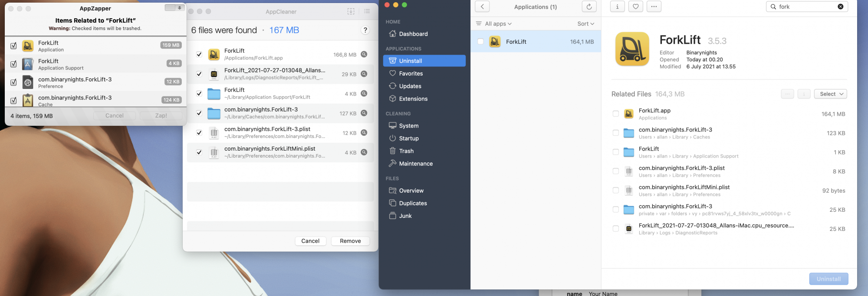Image resolution: width=868 pixels, height=296 pixels.
Task: Tick the Library Caches folder checkbox
Action: [615, 133]
